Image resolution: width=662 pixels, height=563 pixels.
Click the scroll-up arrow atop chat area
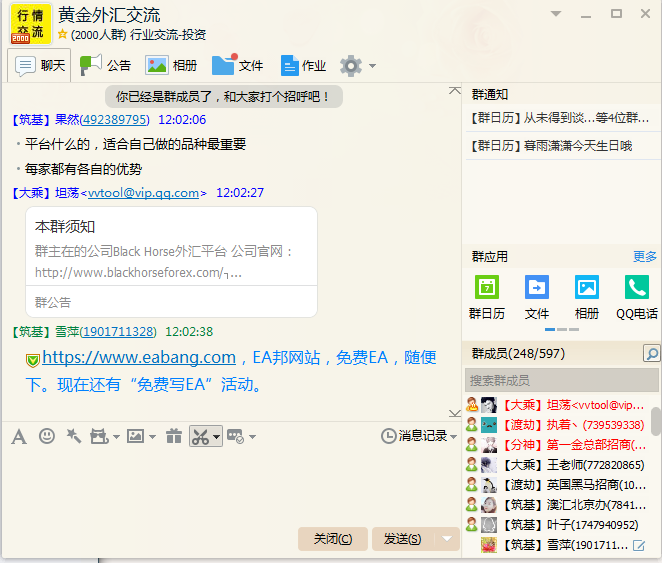[455, 91]
